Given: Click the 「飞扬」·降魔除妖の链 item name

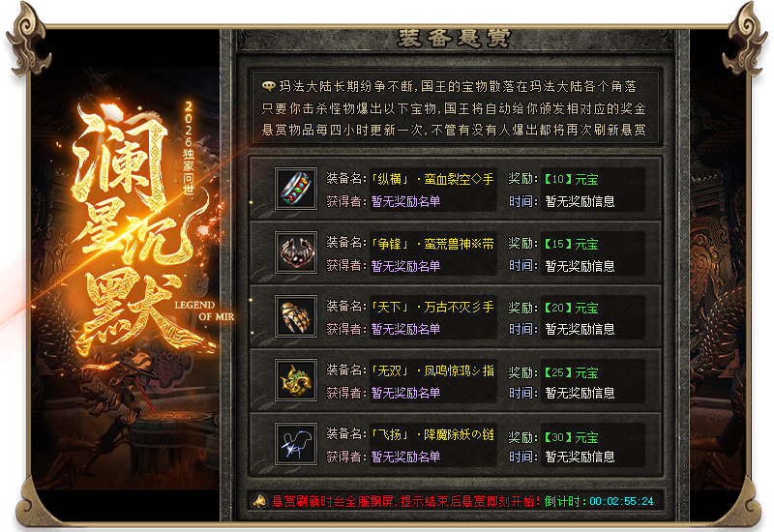Looking at the screenshot, I should coord(432,434).
